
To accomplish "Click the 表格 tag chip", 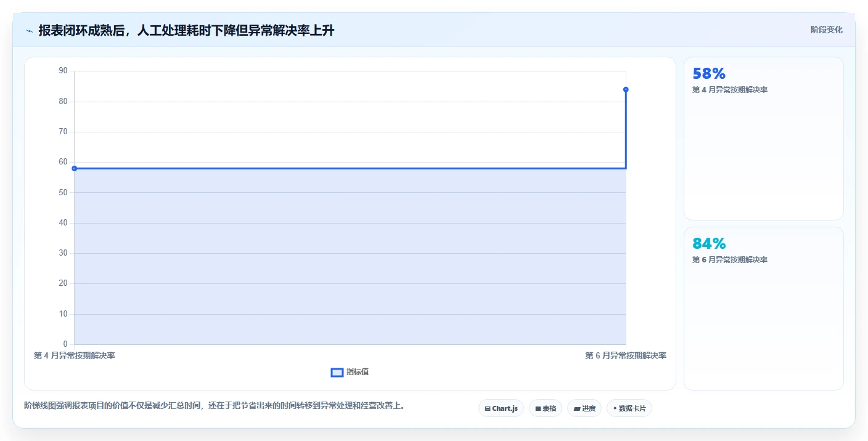I will click(x=546, y=408).
